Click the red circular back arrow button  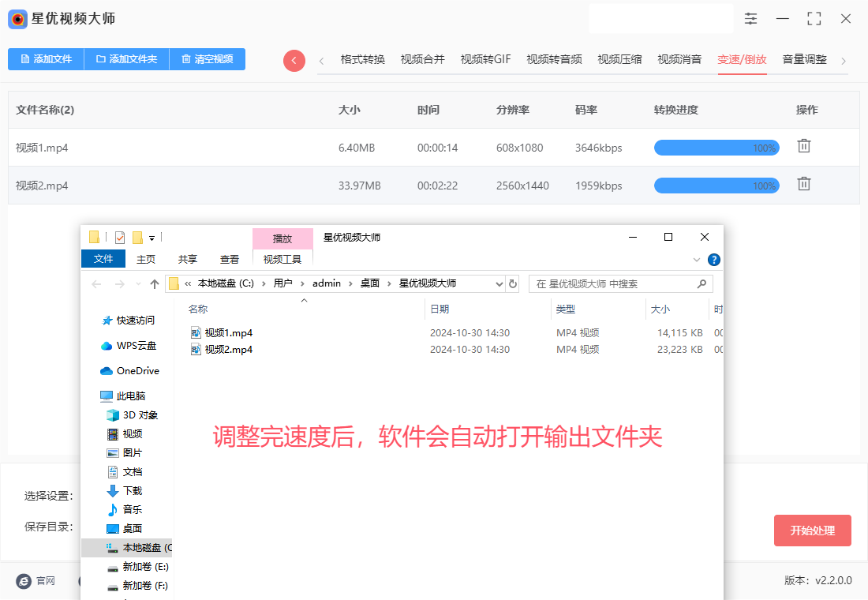(294, 60)
